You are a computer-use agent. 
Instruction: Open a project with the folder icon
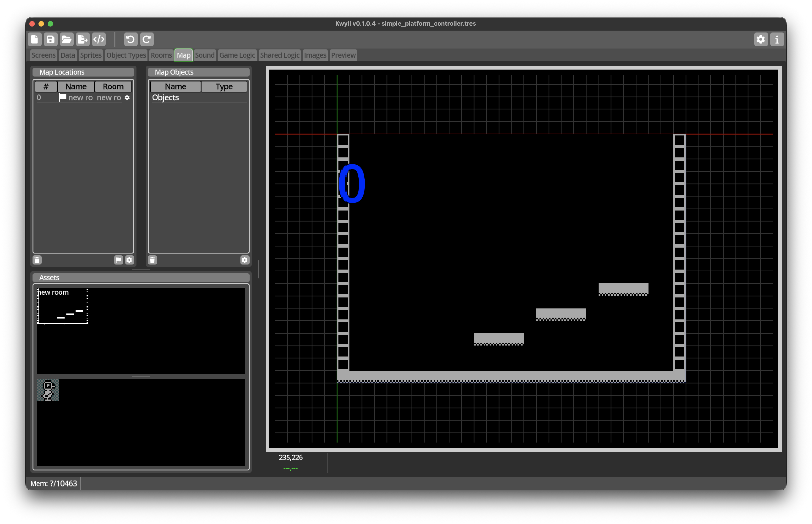tap(66, 39)
